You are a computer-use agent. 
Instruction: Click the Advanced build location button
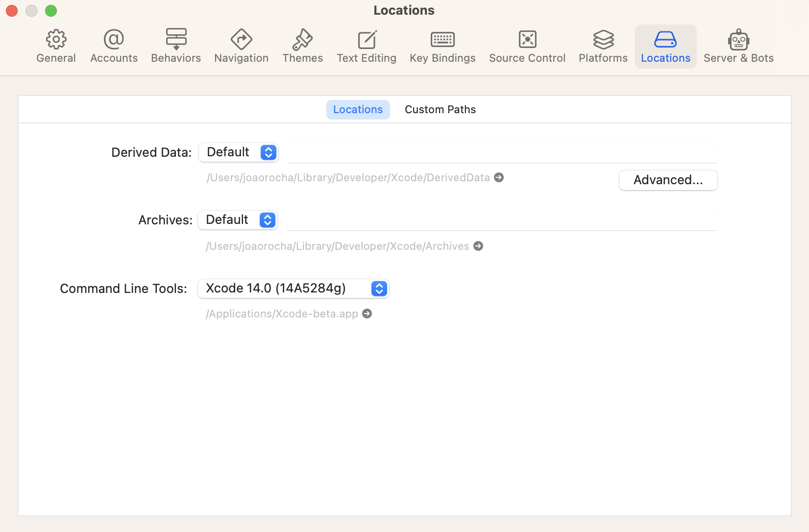click(x=668, y=180)
